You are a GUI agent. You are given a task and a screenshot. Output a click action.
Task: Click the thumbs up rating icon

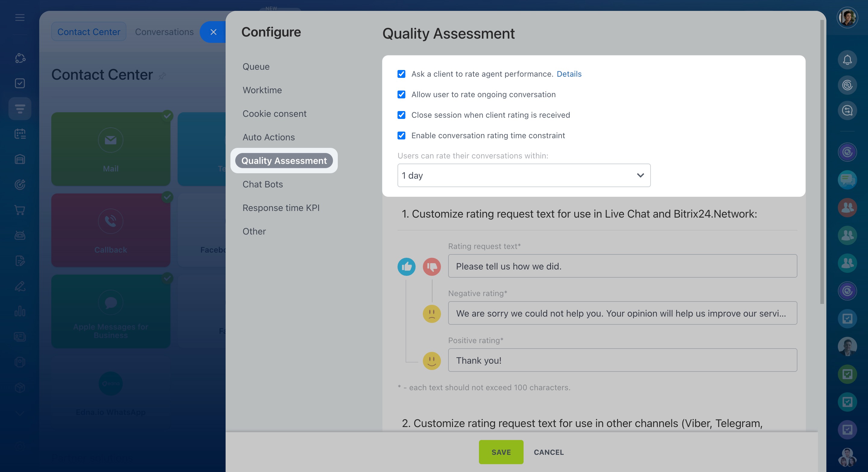(x=406, y=267)
